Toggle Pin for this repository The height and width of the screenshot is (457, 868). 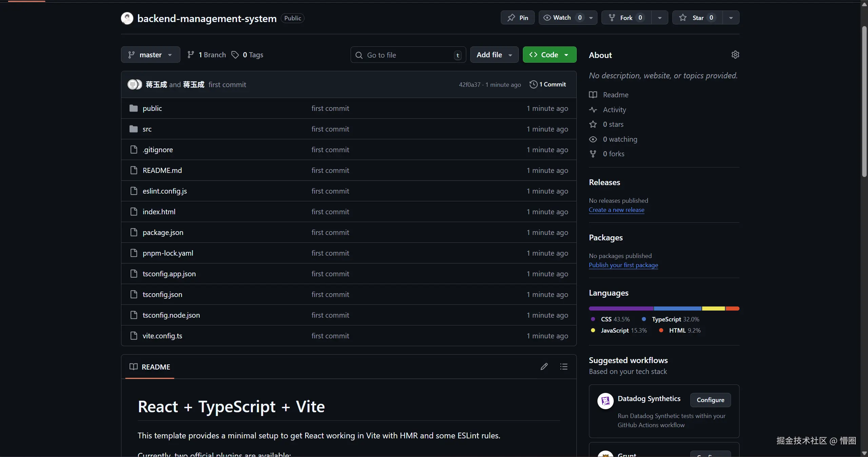[517, 18]
